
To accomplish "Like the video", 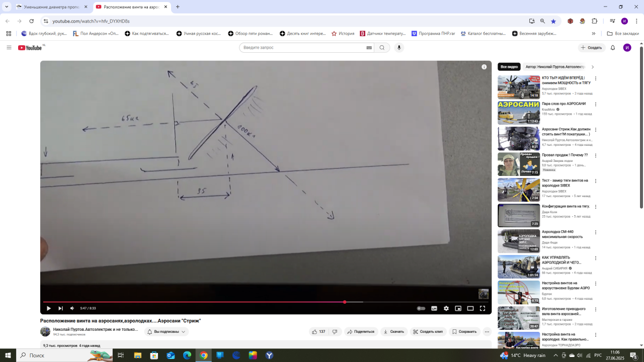I will [318, 332].
